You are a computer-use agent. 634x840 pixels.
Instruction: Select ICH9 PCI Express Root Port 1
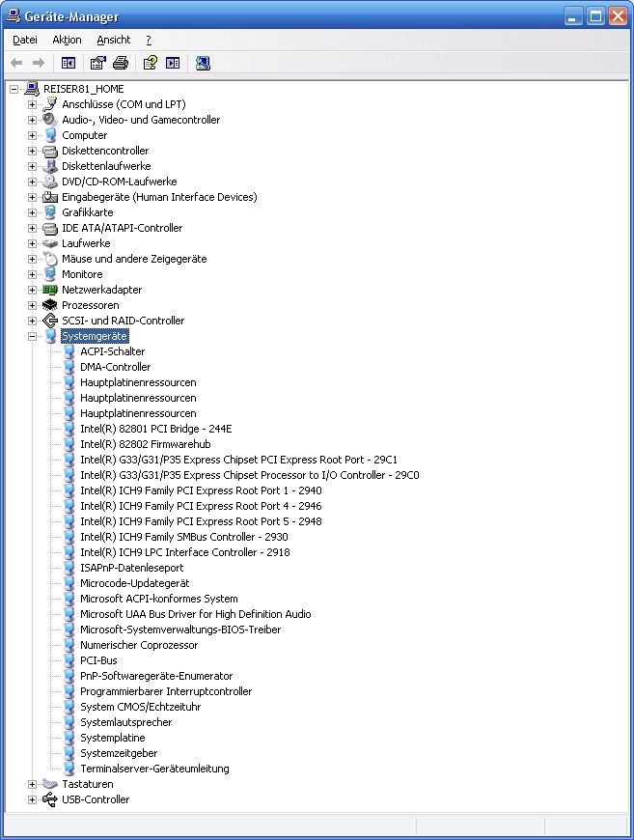201,490
